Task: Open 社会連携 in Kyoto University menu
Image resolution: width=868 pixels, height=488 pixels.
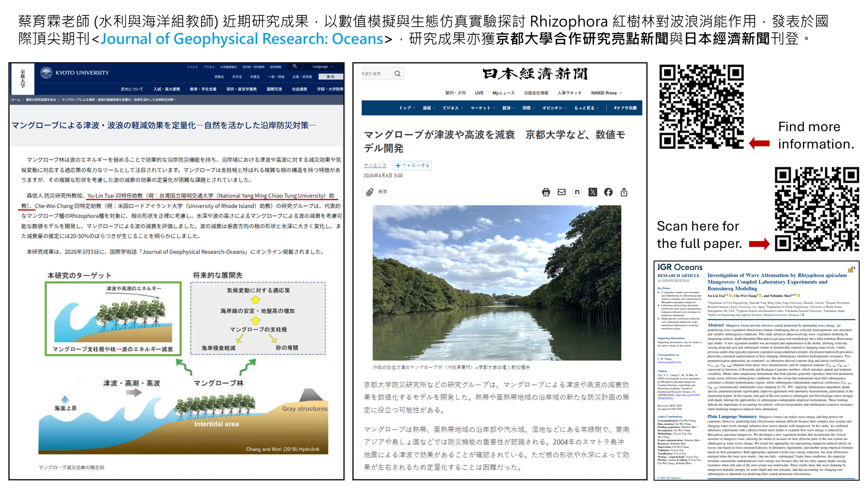Action: [x=299, y=89]
